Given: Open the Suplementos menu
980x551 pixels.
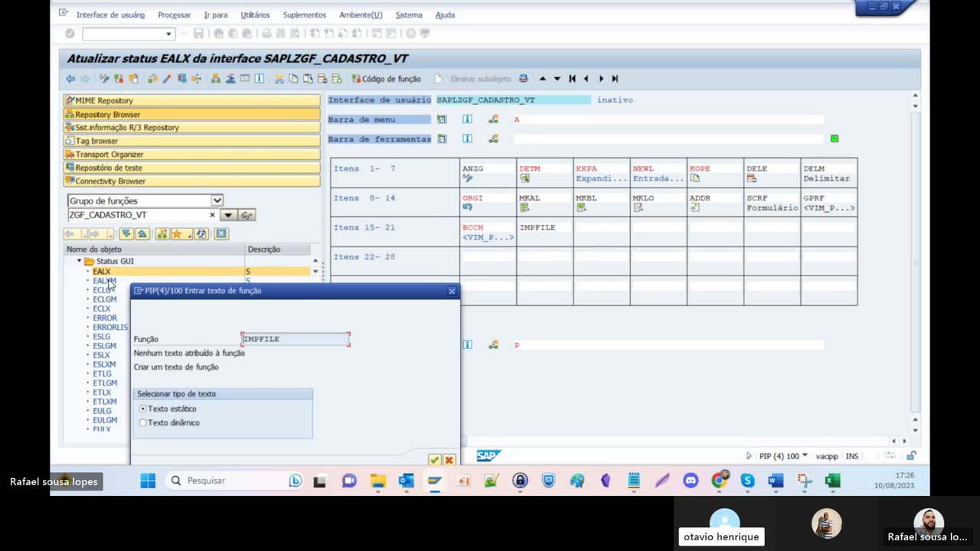Looking at the screenshot, I should pyautogui.click(x=304, y=15).
